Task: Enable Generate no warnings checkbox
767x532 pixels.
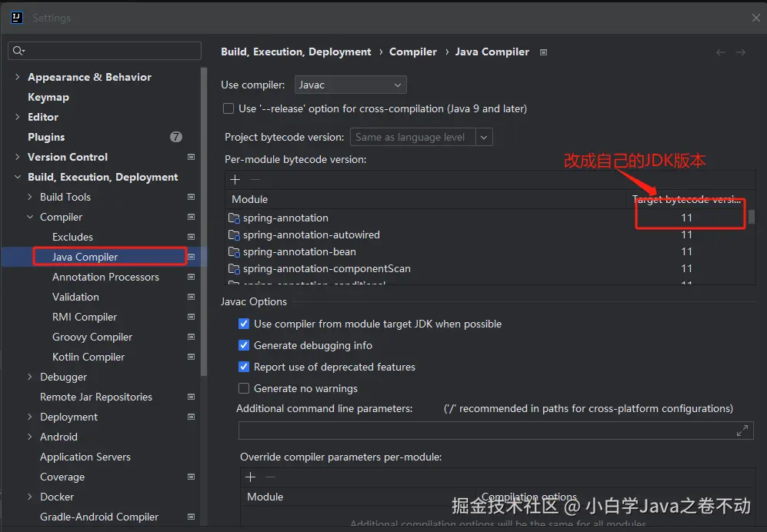Action: coord(244,388)
